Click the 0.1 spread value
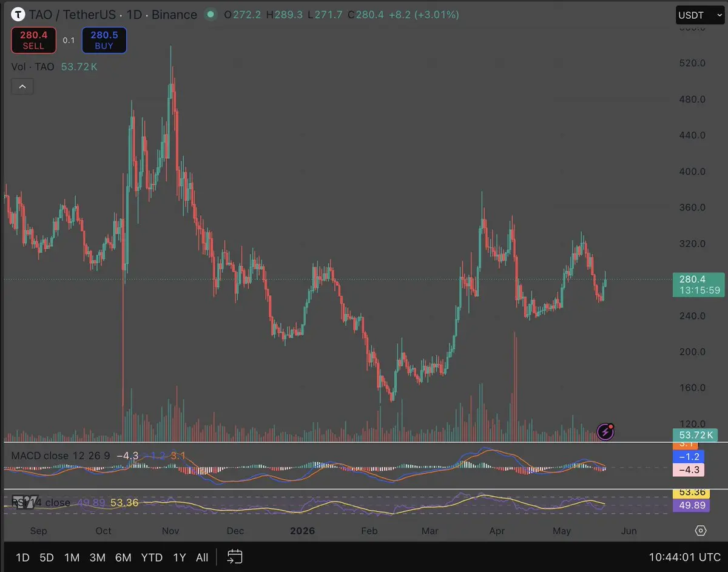 (69, 41)
